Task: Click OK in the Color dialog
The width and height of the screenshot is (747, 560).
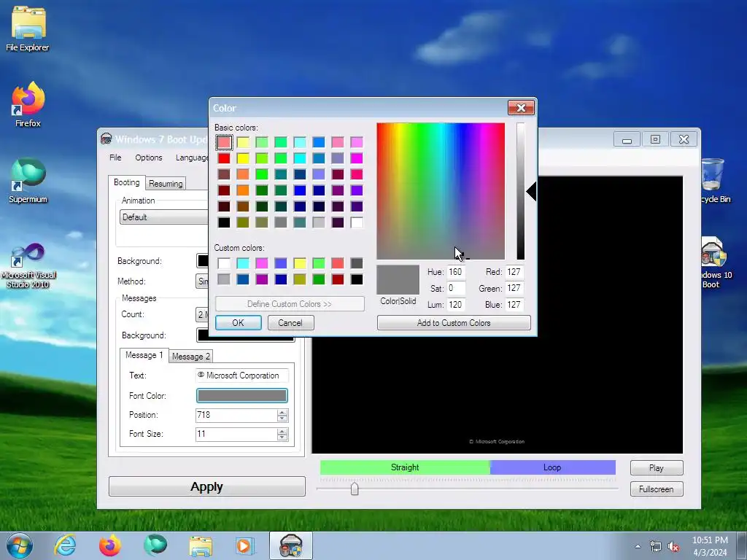Action: click(x=239, y=323)
